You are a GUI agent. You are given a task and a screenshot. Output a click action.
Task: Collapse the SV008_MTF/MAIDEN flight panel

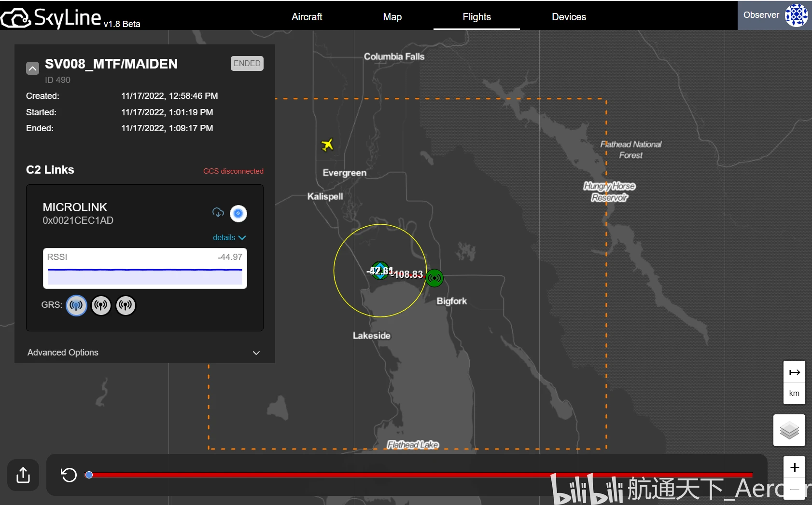32,68
